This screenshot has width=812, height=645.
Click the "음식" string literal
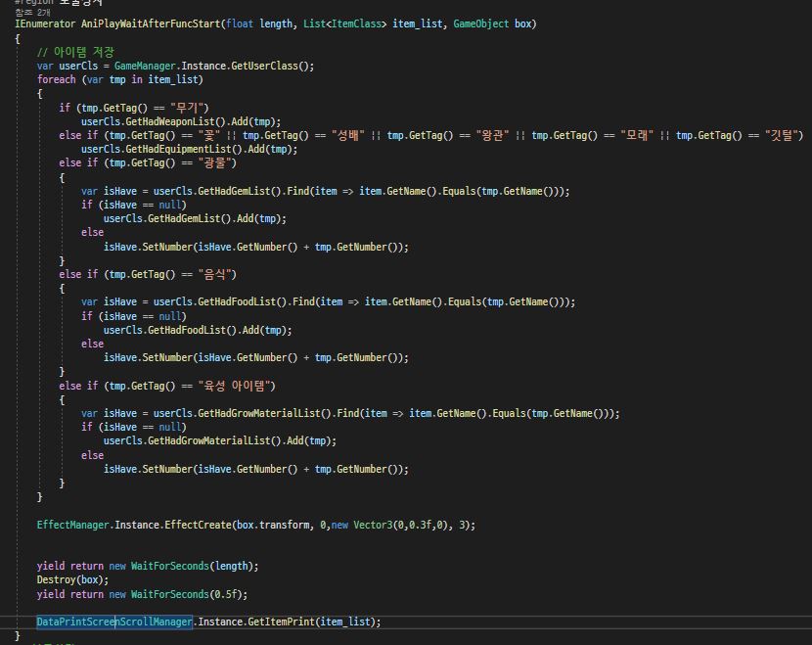(215, 275)
